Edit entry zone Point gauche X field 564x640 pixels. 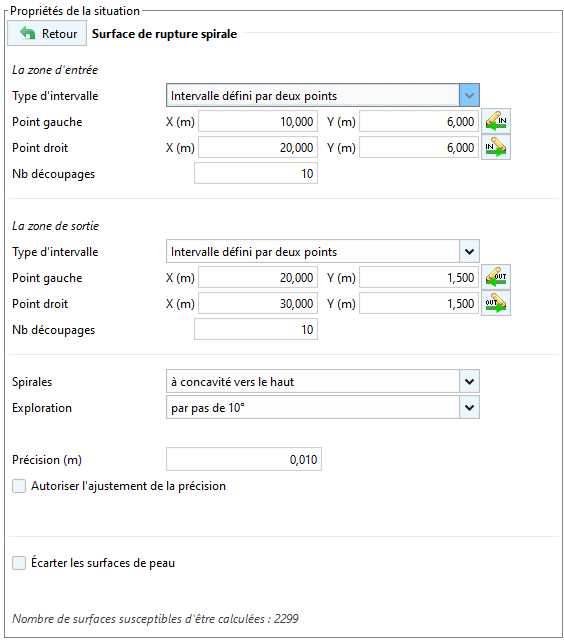pyautogui.click(x=258, y=122)
